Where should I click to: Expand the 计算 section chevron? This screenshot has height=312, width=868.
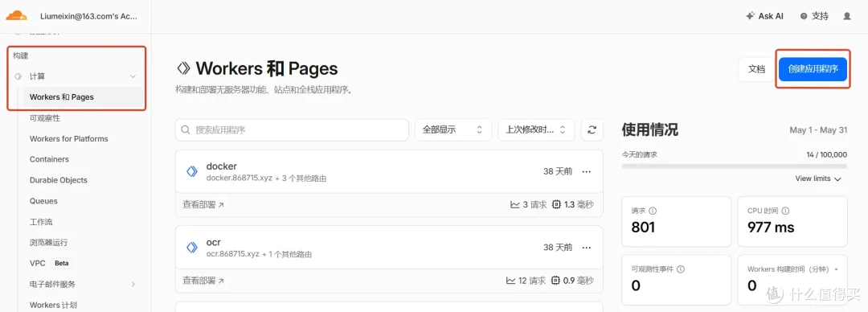coord(133,76)
